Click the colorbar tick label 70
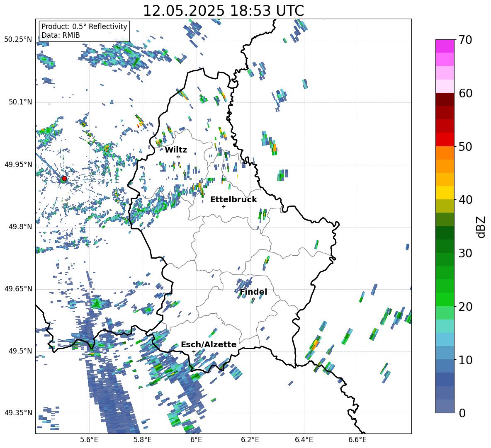491x448 pixels. (465, 40)
